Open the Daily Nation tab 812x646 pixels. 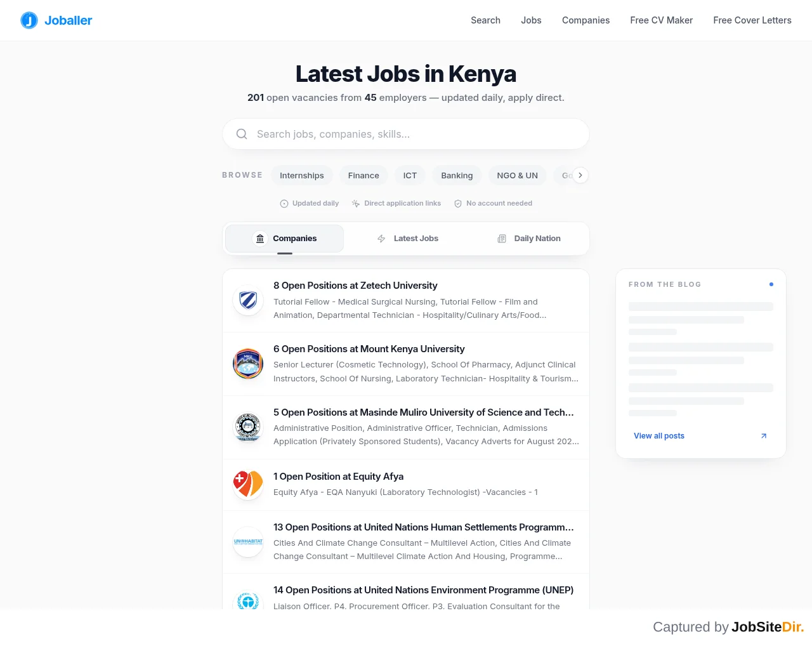point(528,239)
